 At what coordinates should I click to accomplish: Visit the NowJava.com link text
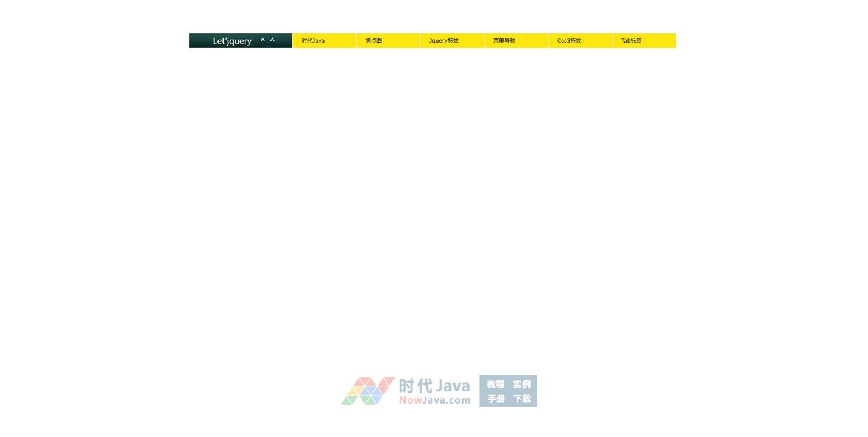click(x=434, y=400)
